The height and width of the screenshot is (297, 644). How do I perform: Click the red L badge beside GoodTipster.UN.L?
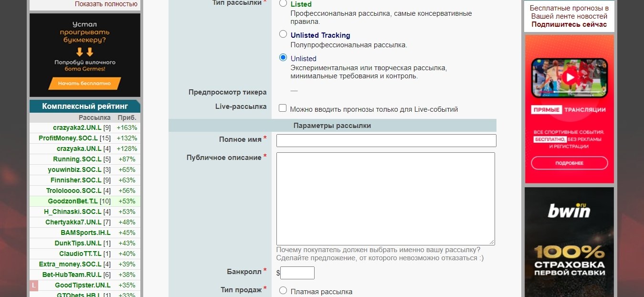pos(33,286)
